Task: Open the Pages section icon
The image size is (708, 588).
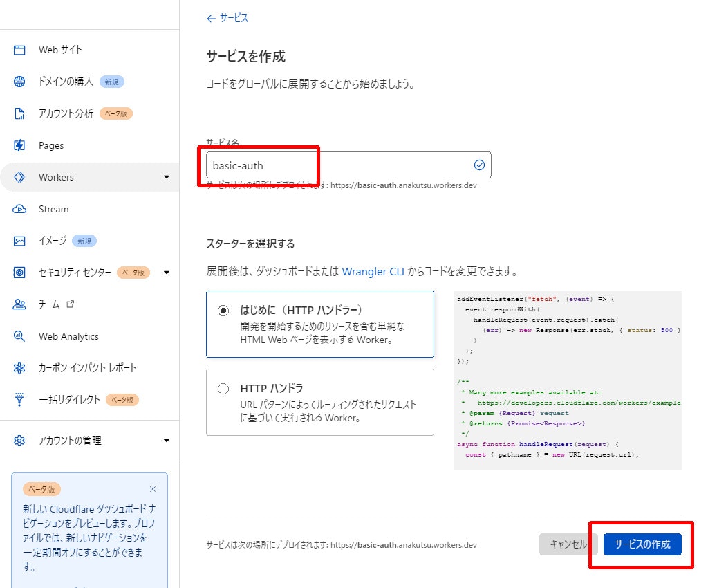Action: pyautogui.click(x=19, y=145)
